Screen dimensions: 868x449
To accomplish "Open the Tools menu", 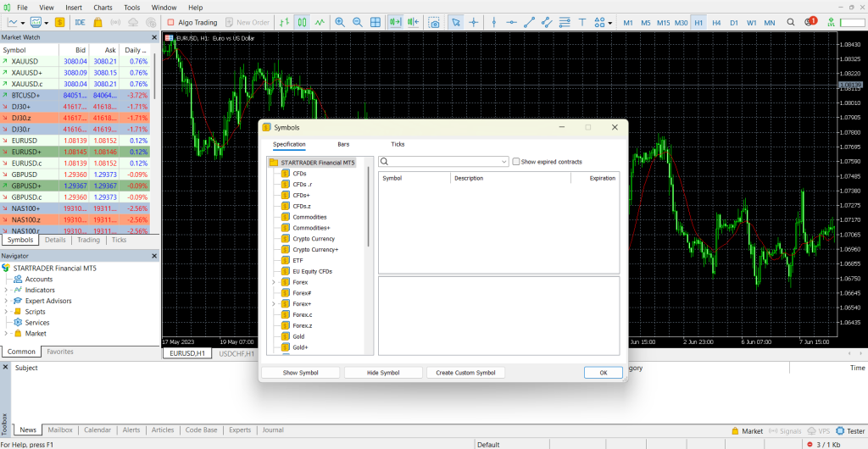I will tap(131, 7).
